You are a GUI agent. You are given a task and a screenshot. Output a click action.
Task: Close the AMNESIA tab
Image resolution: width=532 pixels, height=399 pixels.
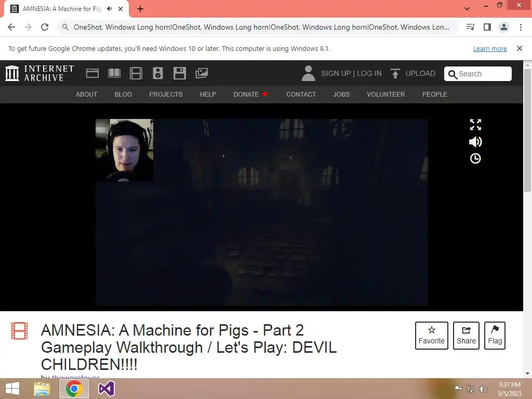[x=121, y=9]
